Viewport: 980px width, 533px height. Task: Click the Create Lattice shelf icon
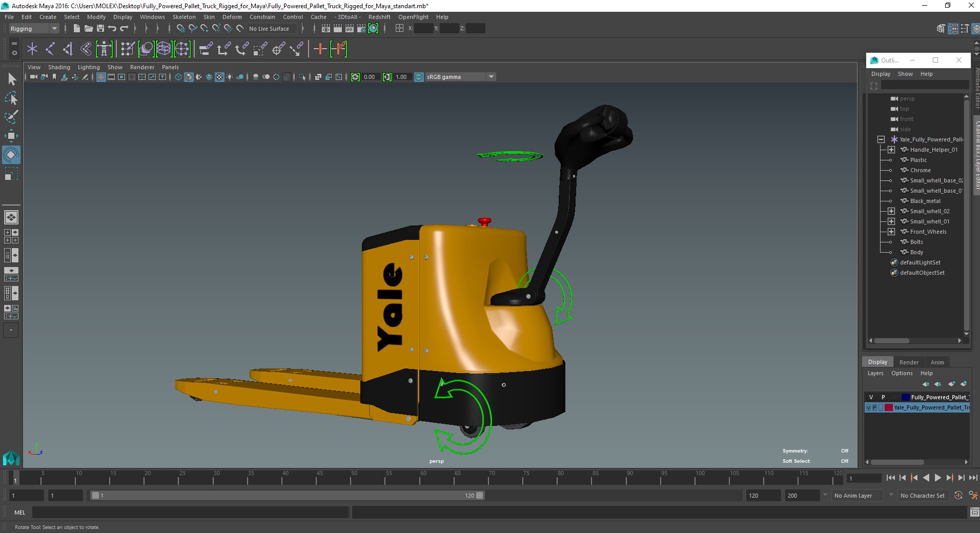point(164,49)
